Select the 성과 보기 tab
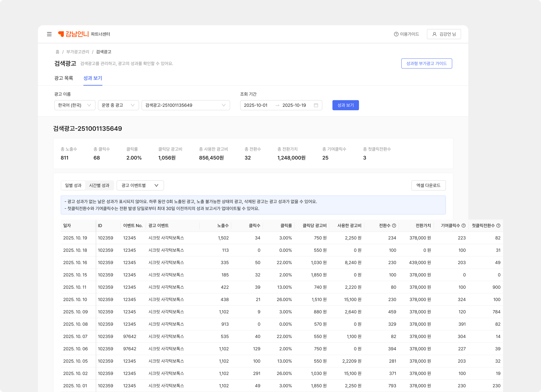Screen dimensions: 541x392 click(93, 78)
